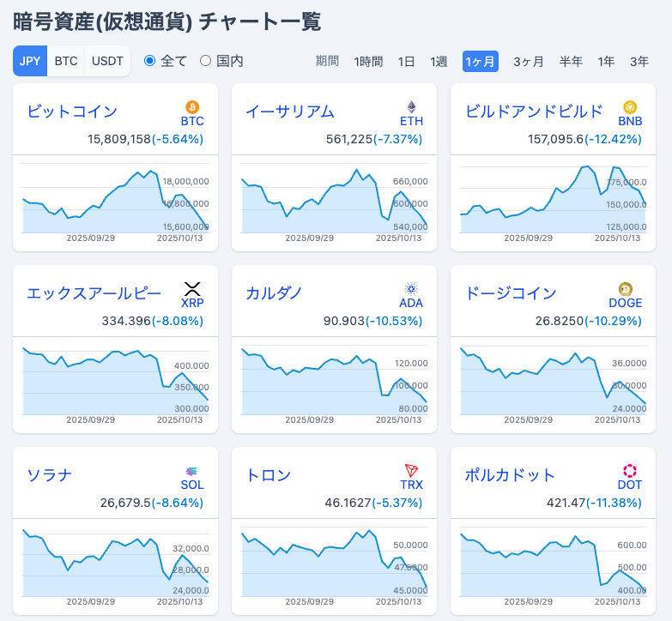The image size is (672, 621).
Task: Set period to 3ヶ月
Action: [x=529, y=61]
